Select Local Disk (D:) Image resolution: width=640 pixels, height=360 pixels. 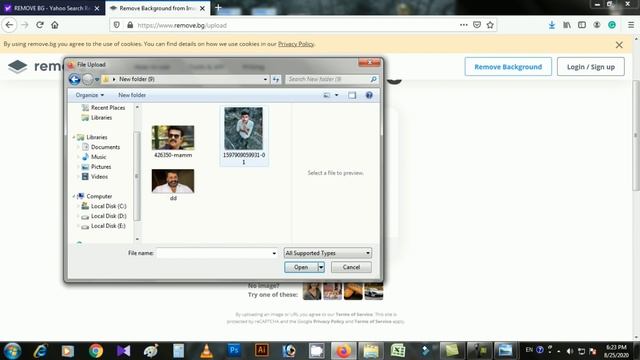pyautogui.click(x=104, y=216)
